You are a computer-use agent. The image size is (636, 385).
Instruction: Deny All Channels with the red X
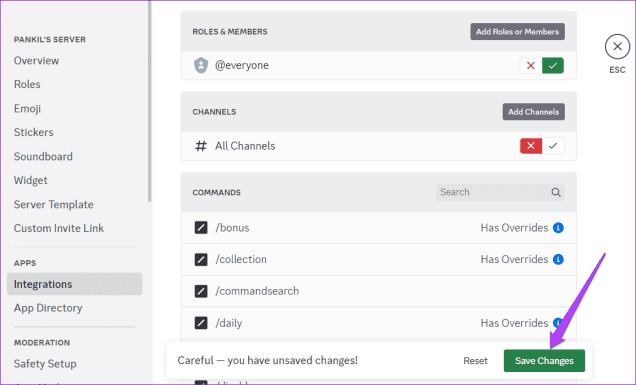(531, 146)
